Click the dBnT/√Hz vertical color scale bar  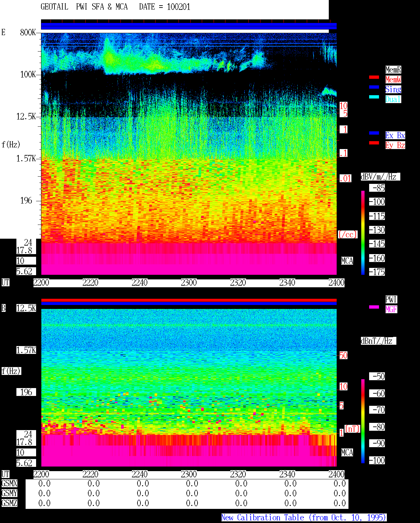tap(363, 421)
